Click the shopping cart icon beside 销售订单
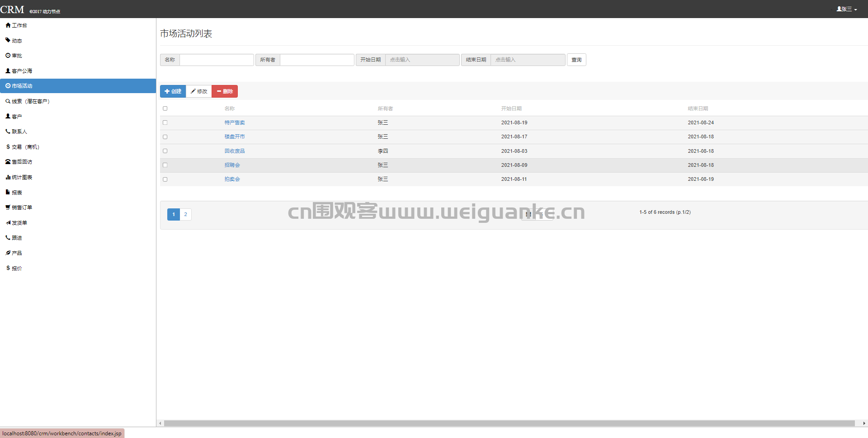This screenshot has height=438, width=868. click(8, 207)
